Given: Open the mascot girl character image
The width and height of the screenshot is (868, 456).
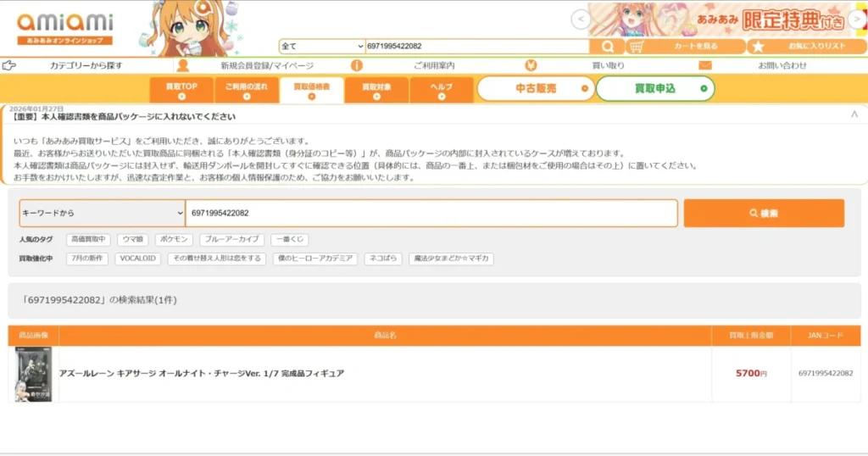Looking at the screenshot, I should 190,28.
